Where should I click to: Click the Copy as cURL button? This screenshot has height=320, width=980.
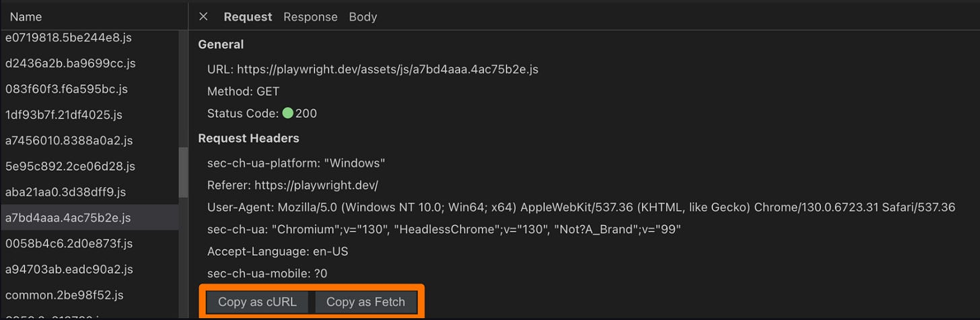pos(257,302)
